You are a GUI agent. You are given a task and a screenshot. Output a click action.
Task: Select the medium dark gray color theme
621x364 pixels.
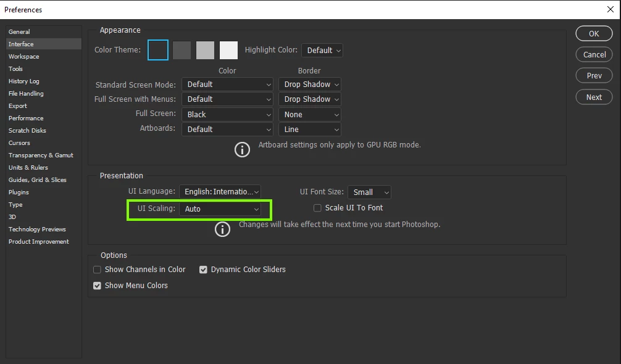pyautogui.click(x=181, y=50)
